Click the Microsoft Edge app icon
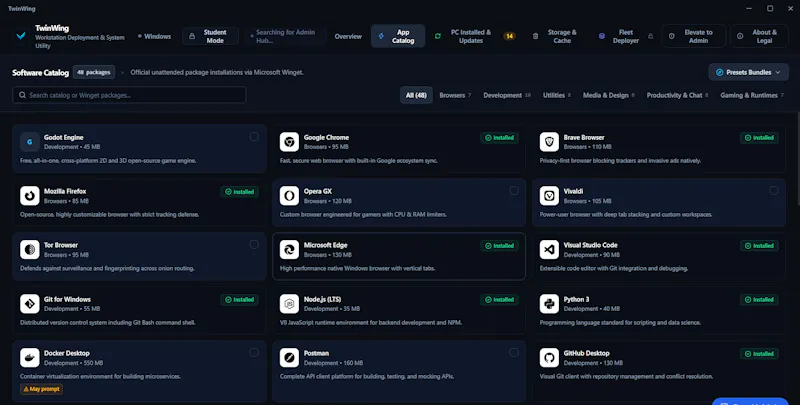Image resolution: width=800 pixels, height=405 pixels. point(289,250)
